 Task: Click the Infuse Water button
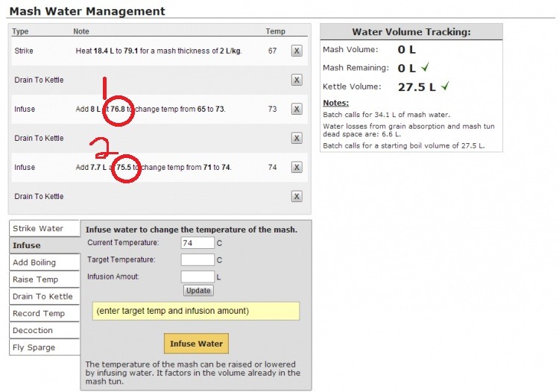pos(196,344)
